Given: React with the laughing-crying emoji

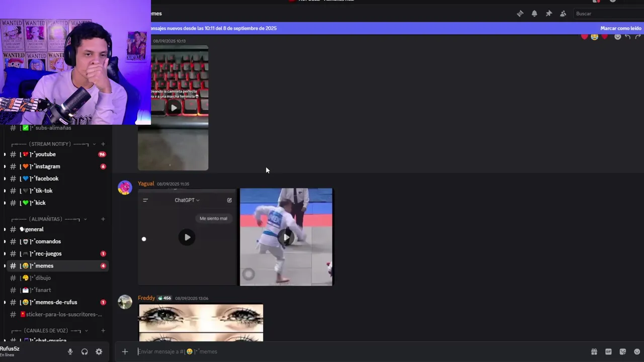Looking at the screenshot, I should pos(595,36).
